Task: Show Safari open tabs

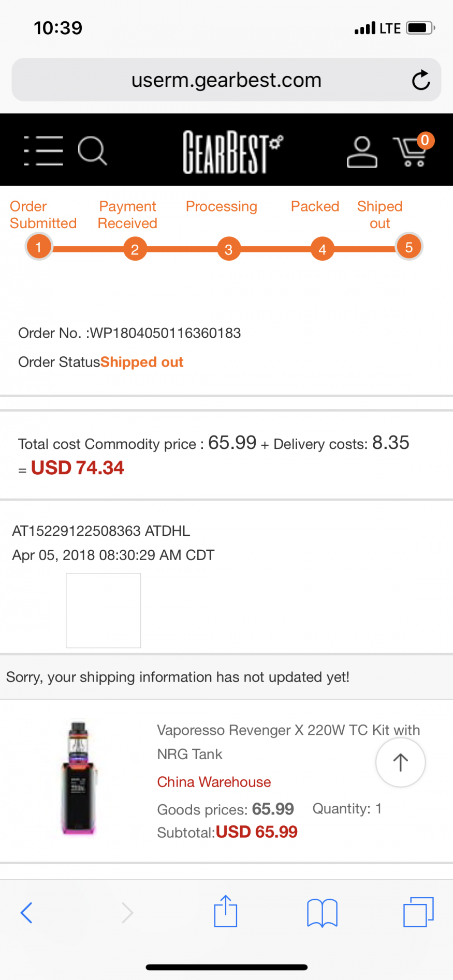Action: point(418,912)
